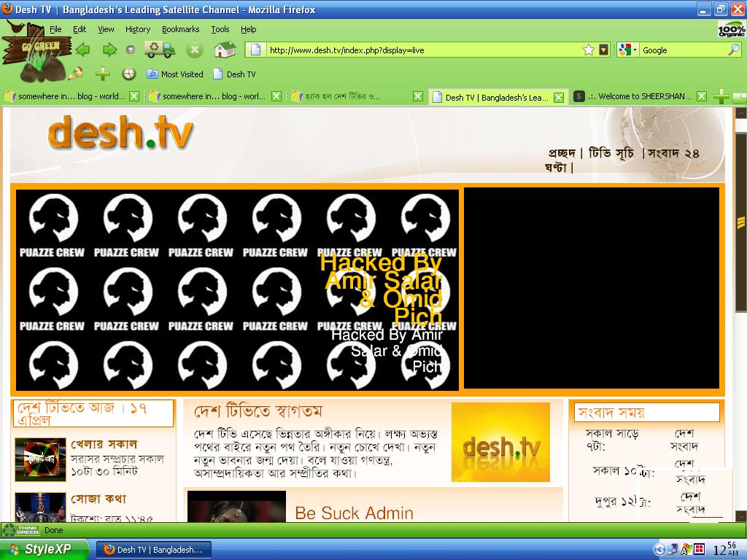Click the black live video player area
Viewport: 747px width, 560px height.
[591, 288]
